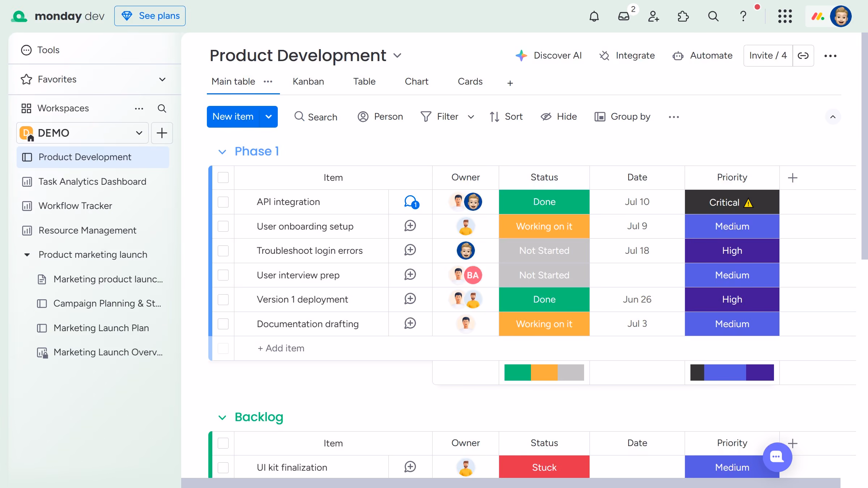
Task: Click the monday dev logo
Action: (x=58, y=16)
